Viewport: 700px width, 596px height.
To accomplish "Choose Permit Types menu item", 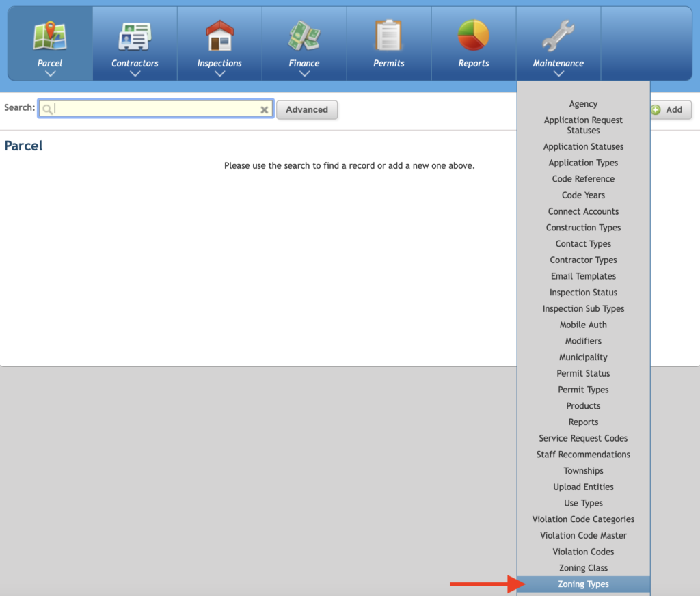I will [x=583, y=390].
